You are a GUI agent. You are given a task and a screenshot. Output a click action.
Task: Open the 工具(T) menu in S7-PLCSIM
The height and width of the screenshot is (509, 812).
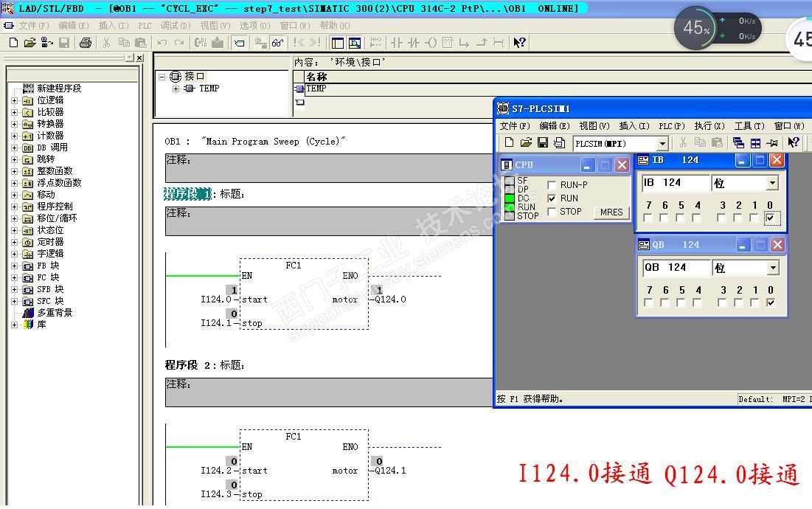pos(749,126)
